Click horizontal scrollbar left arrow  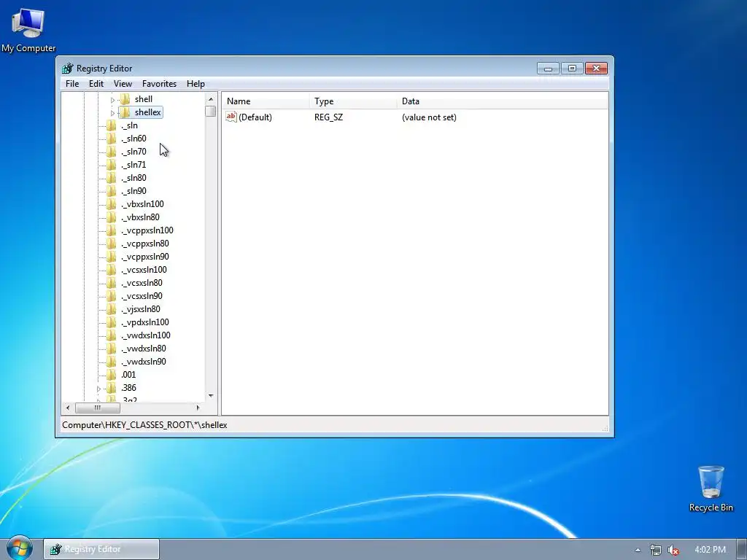[68, 408]
